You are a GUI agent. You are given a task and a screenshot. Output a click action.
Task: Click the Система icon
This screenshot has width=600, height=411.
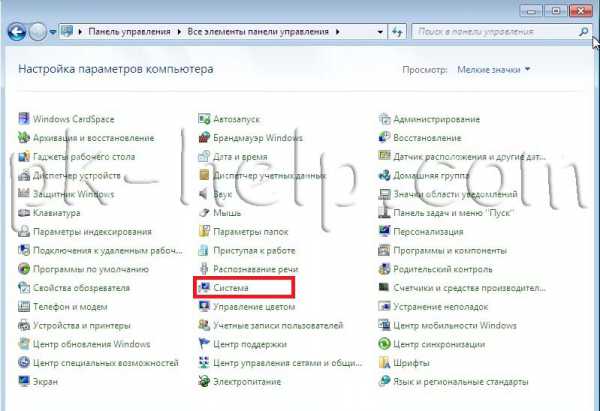204,287
